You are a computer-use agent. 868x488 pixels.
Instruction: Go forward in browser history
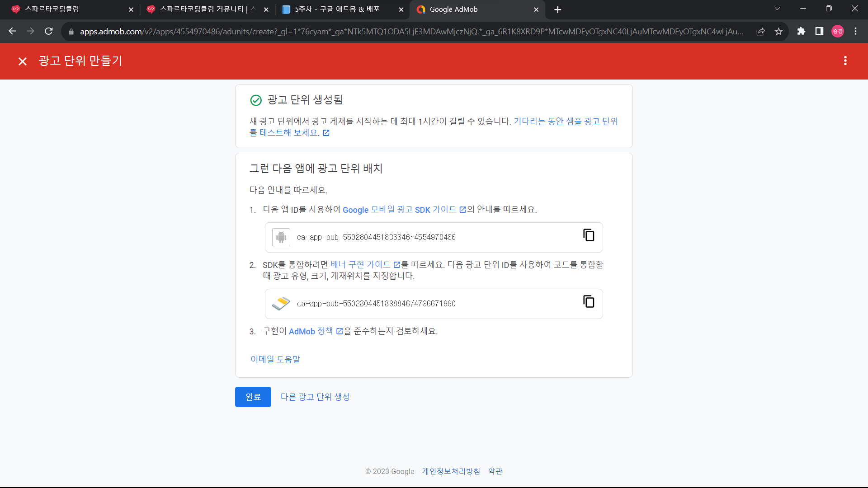tap(31, 31)
